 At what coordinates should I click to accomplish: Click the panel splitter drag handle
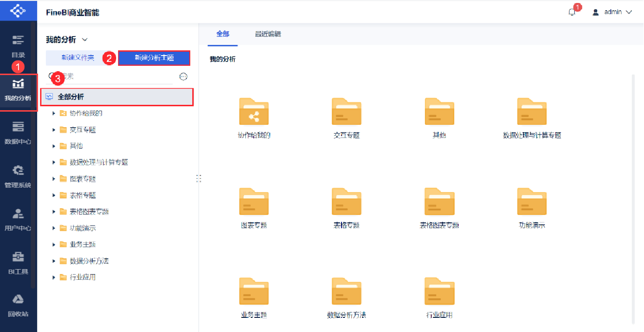tap(199, 178)
